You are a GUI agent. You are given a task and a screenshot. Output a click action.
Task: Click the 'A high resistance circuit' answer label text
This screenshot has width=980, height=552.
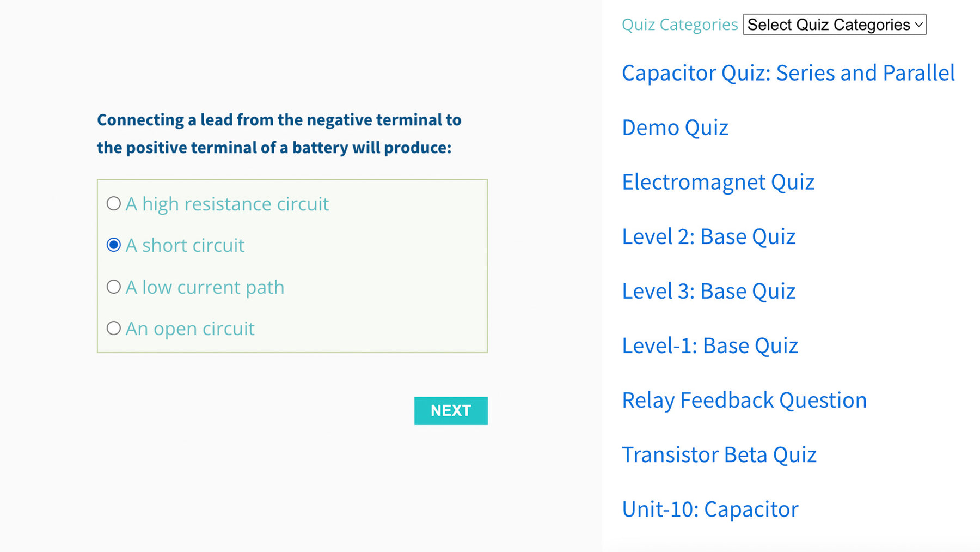(227, 204)
